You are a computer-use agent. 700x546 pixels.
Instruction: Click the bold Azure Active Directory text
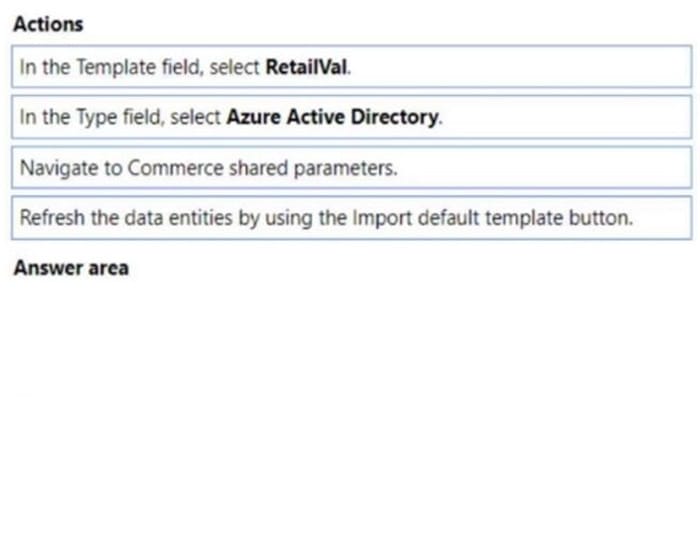click(333, 117)
